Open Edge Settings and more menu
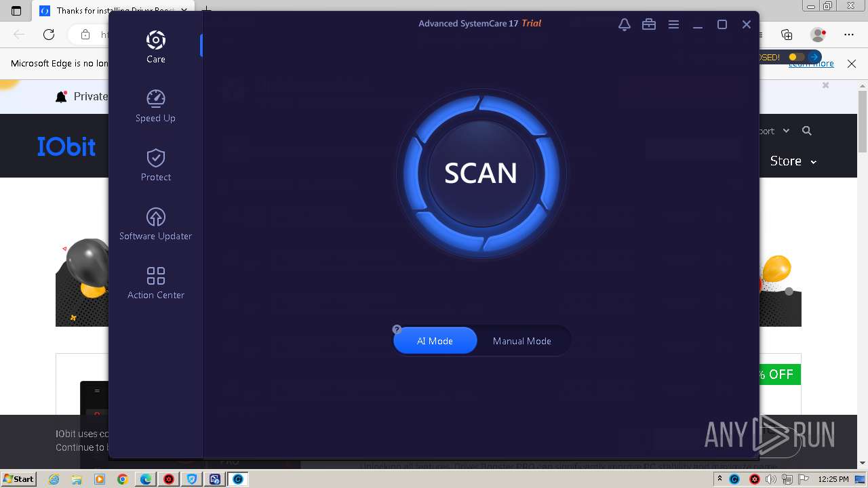The image size is (868, 488). coord(849,35)
